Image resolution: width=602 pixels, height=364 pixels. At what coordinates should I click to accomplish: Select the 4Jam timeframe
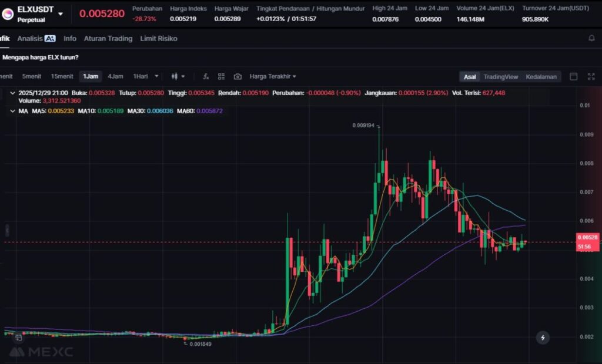[115, 76]
